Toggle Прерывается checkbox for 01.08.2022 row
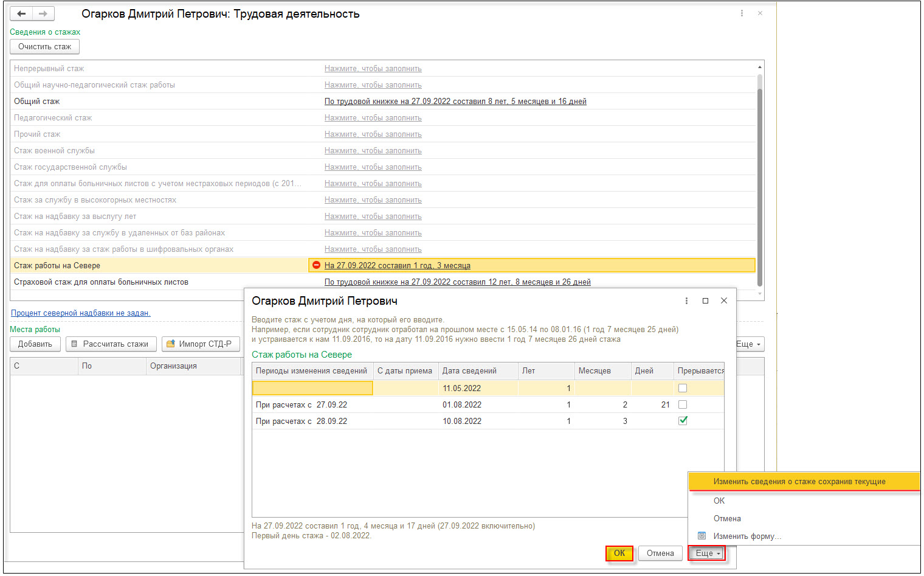Image resolution: width=924 pixels, height=576 pixels. click(683, 404)
